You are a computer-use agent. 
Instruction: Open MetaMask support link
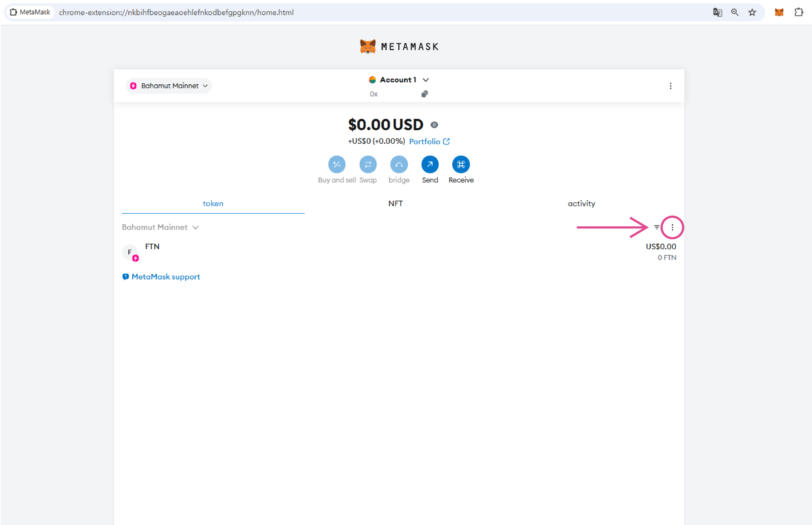[x=161, y=277]
